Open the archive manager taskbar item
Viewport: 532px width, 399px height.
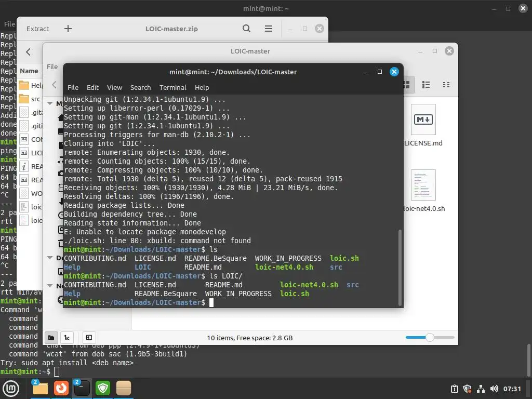(x=124, y=388)
